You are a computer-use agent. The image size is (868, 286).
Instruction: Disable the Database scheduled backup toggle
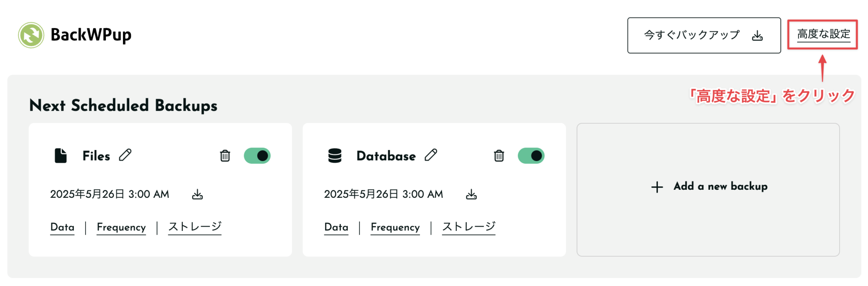(531, 155)
